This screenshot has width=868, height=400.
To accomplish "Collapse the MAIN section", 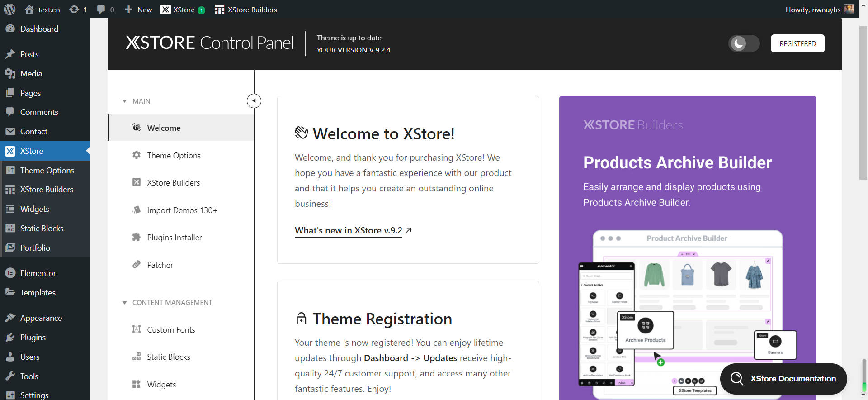I will [137, 101].
